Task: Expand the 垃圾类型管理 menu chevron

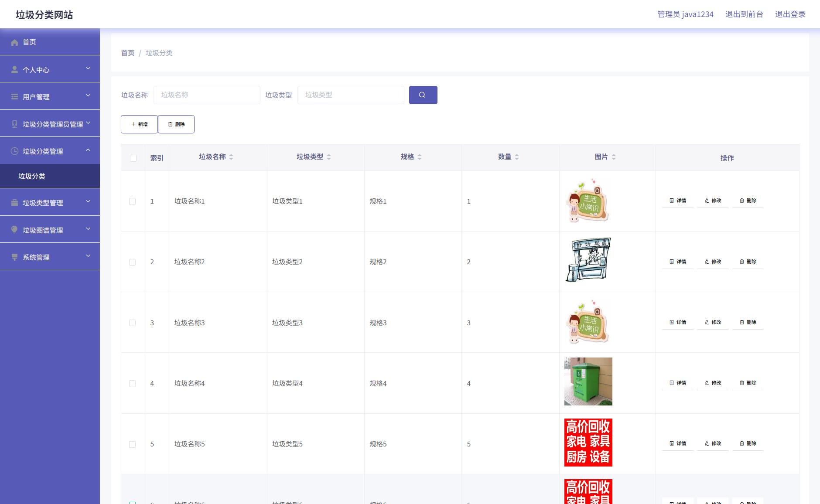Action: point(88,201)
